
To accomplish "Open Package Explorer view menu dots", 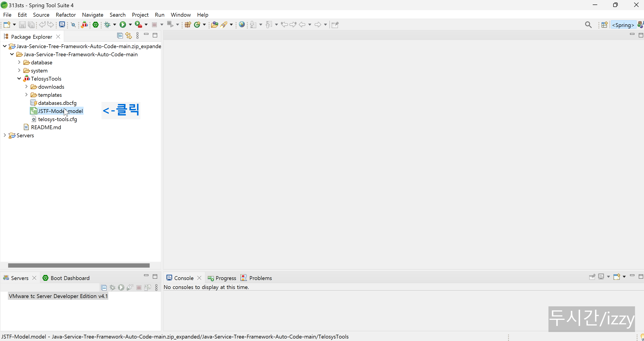I will (x=138, y=36).
